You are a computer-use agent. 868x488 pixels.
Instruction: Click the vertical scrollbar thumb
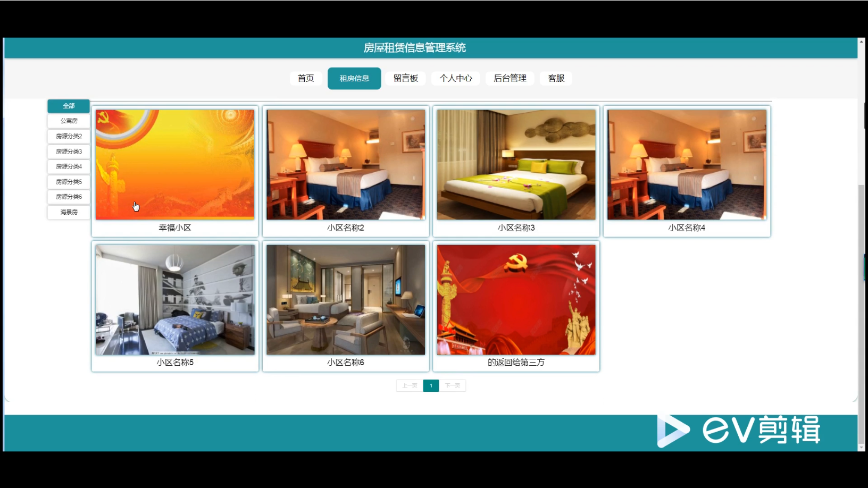tap(862, 314)
